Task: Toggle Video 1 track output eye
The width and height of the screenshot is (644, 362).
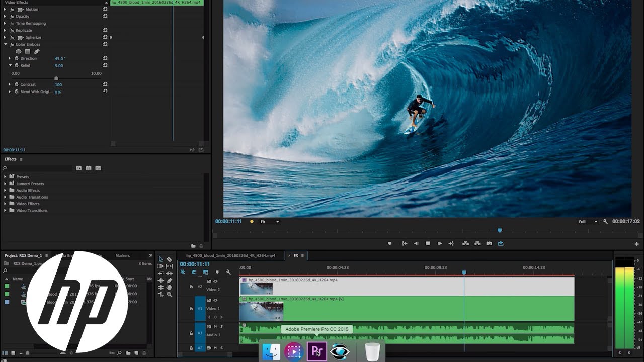Action: pyautogui.click(x=215, y=300)
